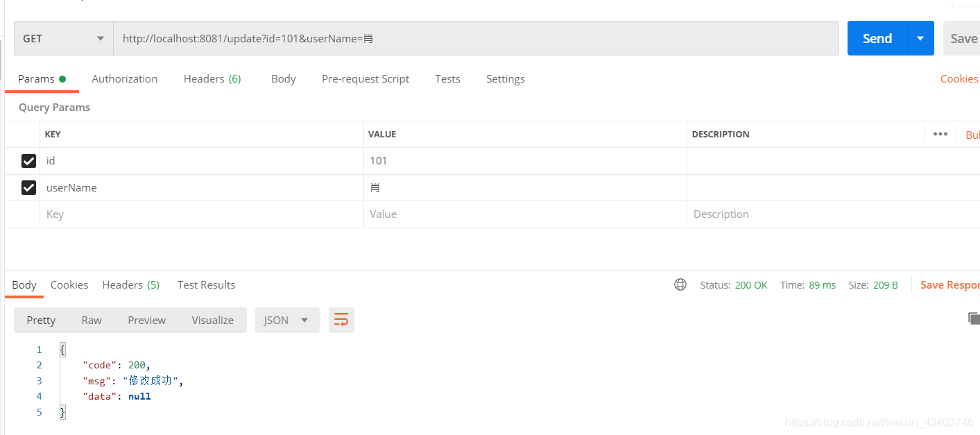Screen dimensions: 980x435
Task: Toggle the word wrap icon
Action: coord(341,320)
